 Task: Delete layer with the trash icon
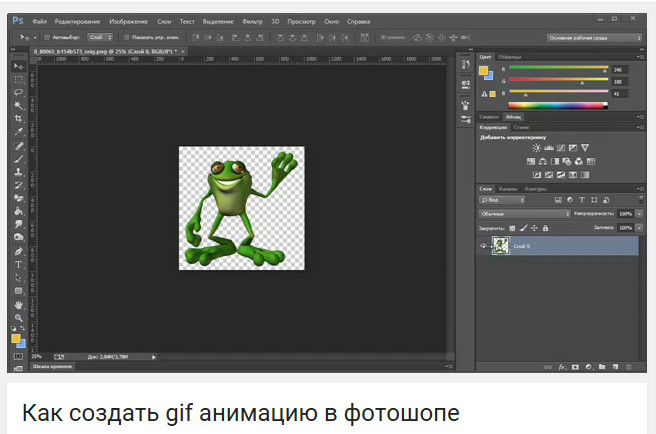coord(628,367)
